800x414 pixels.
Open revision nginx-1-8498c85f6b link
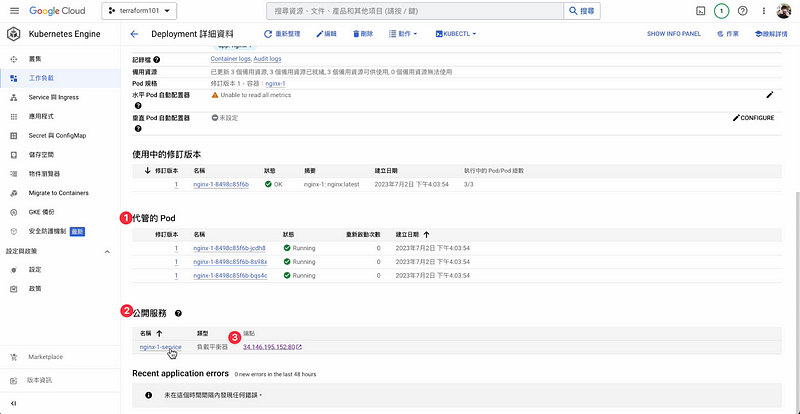point(221,184)
